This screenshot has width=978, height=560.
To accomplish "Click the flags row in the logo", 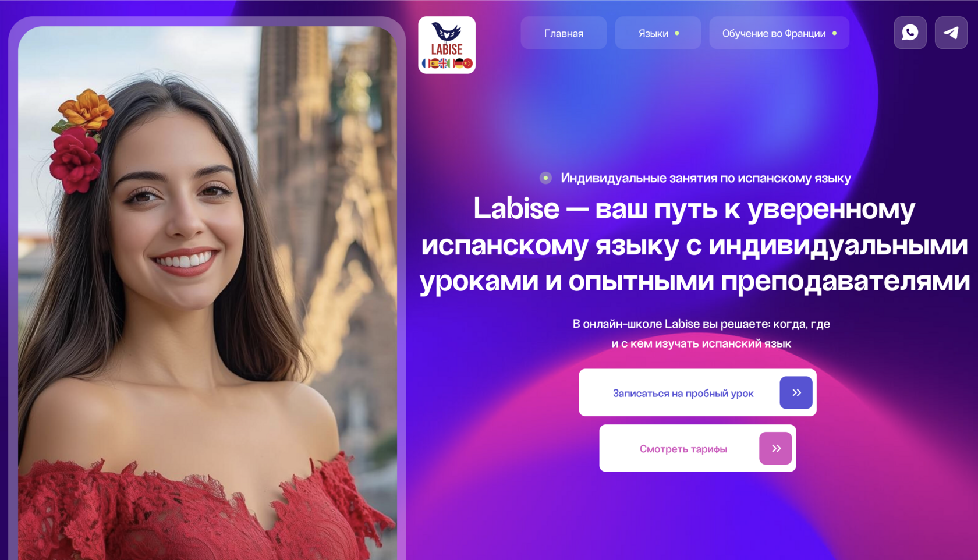I will coord(447,63).
